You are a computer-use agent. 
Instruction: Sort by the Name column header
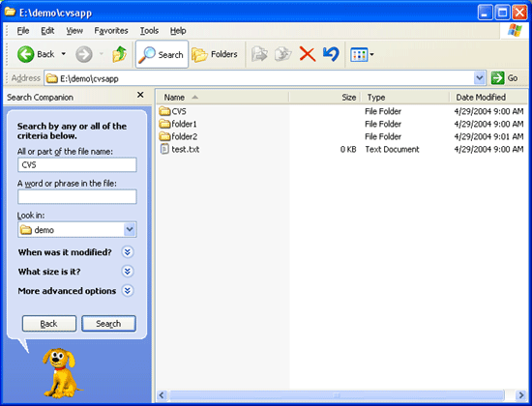(x=222, y=98)
